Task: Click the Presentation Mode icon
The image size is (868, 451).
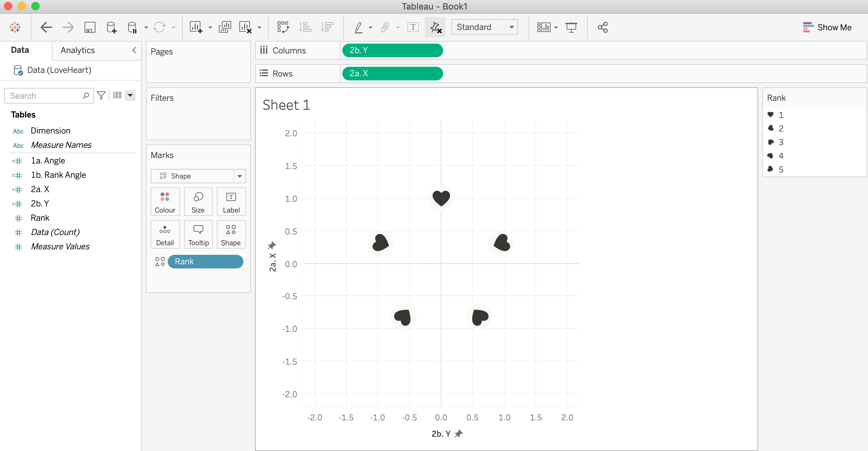Action: coord(571,27)
